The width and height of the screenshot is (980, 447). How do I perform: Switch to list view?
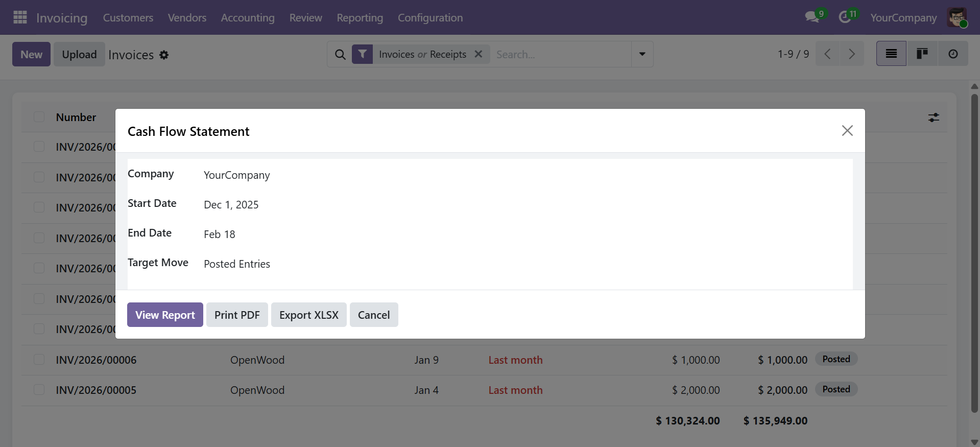coord(891,54)
